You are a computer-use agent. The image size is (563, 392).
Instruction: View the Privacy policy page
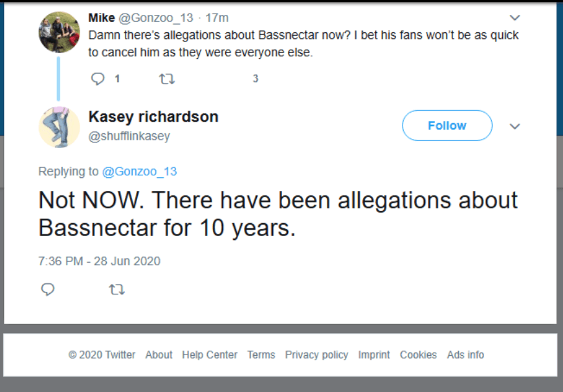pos(316,354)
